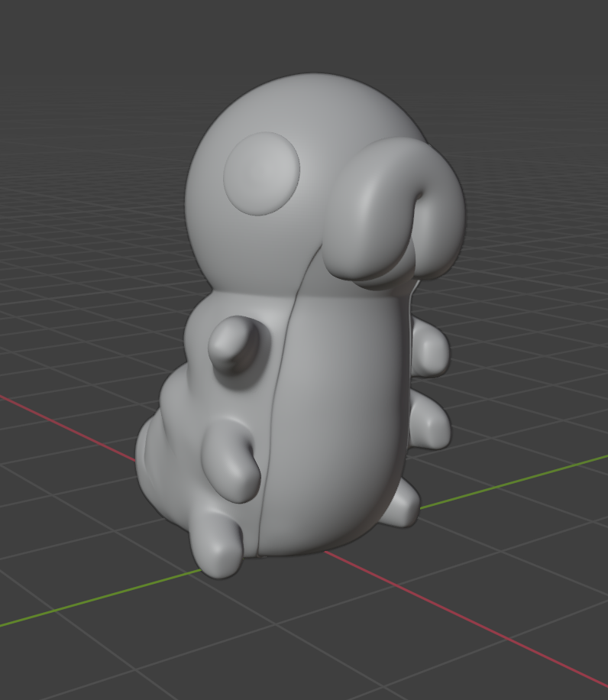Viewport: 608px width, 700px height.
Task: Click the middle limb on the body's near side
Action: (x=231, y=460)
